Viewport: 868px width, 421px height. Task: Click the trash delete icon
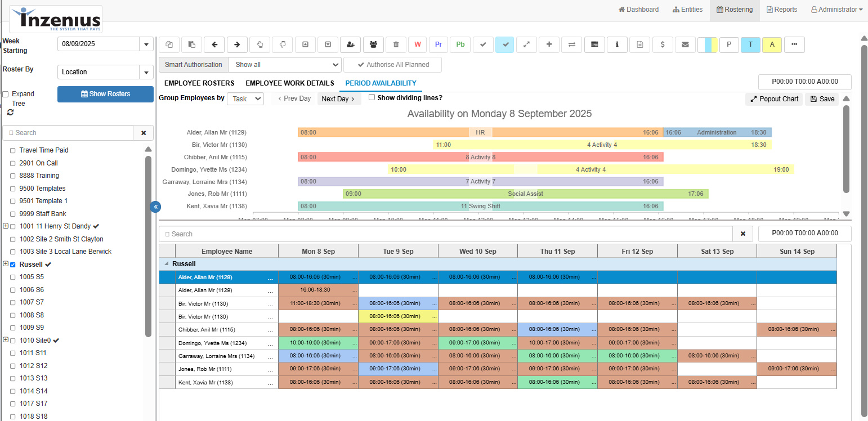tap(396, 44)
